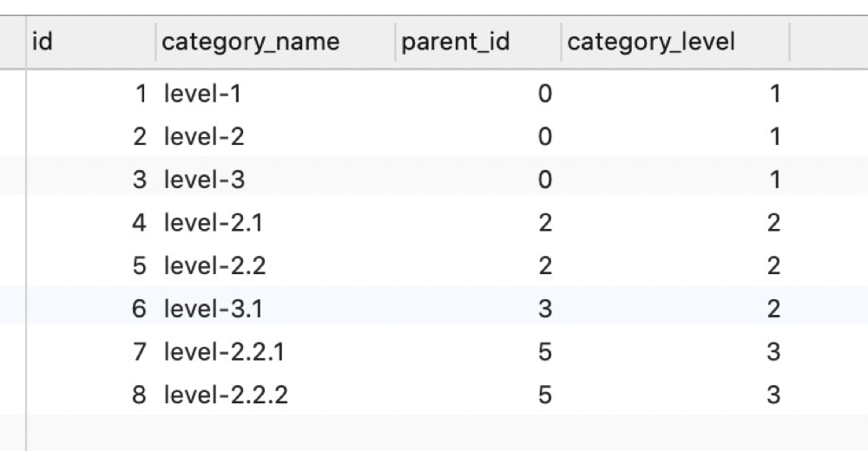This screenshot has width=868, height=451.
Task: Select the id cell with value 8
Action: [x=91, y=395]
